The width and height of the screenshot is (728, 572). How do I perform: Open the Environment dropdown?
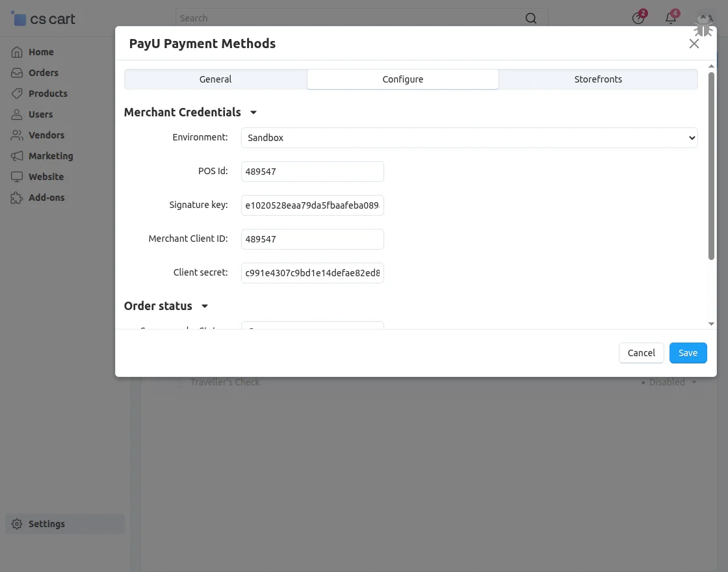click(x=469, y=138)
